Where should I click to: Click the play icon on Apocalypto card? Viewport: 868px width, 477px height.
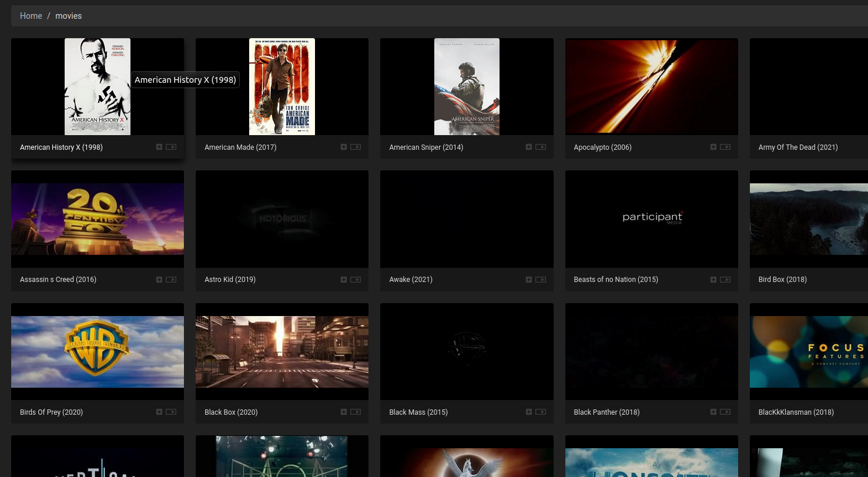click(725, 147)
